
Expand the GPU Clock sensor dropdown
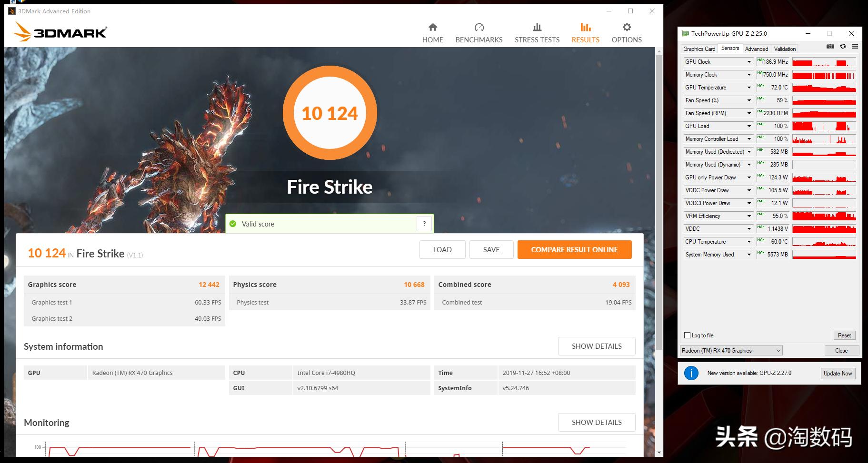(748, 62)
